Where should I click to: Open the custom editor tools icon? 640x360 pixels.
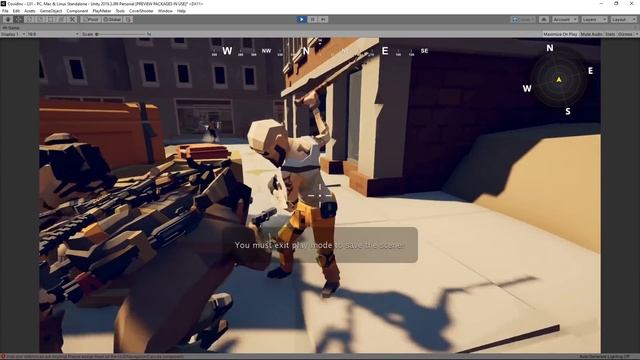pos(72,19)
